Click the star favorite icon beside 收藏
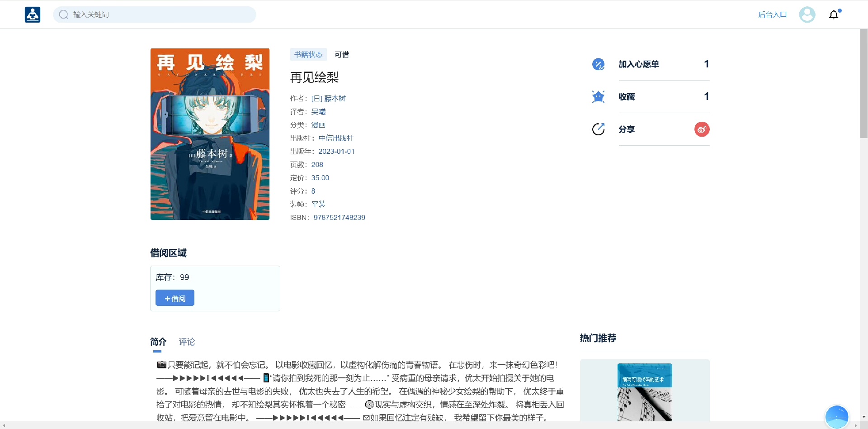Viewport: 868px width, 429px height. pyautogui.click(x=598, y=97)
